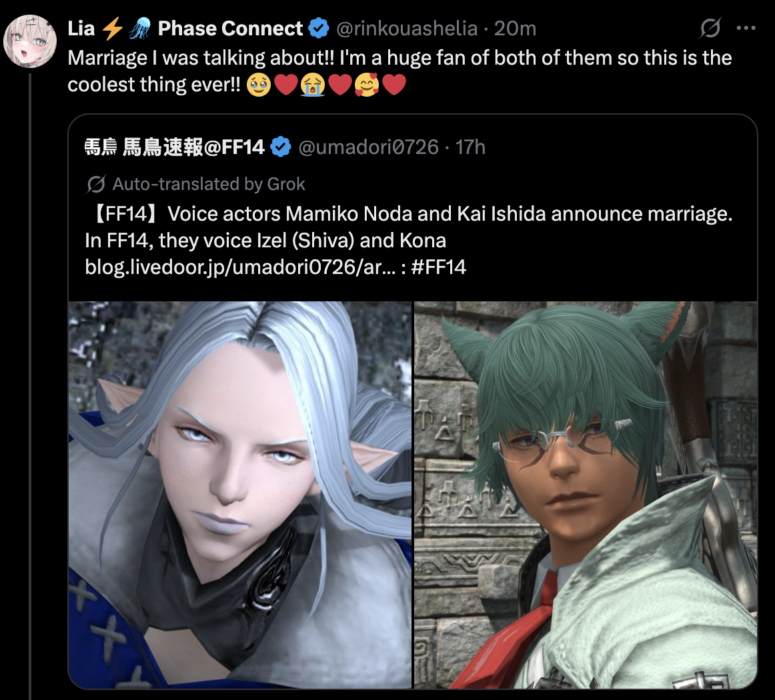
Task: Click the 20m timestamp of the post
Action: point(515,29)
